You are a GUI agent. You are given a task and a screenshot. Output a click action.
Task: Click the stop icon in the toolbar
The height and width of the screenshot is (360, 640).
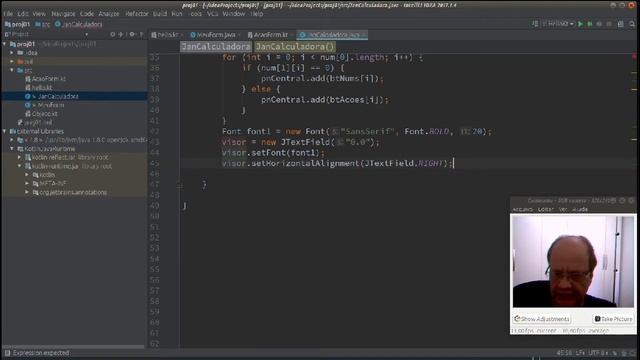(x=609, y=24)
